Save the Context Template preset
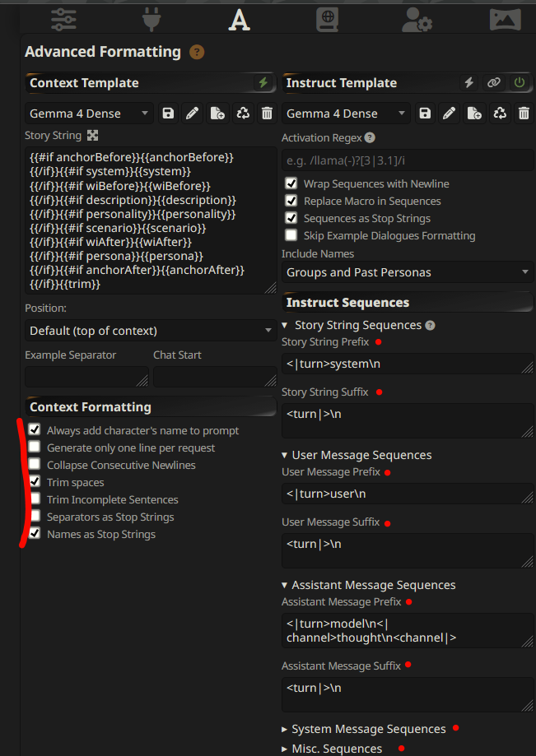The image size is (536, 756). click(168, 114)
